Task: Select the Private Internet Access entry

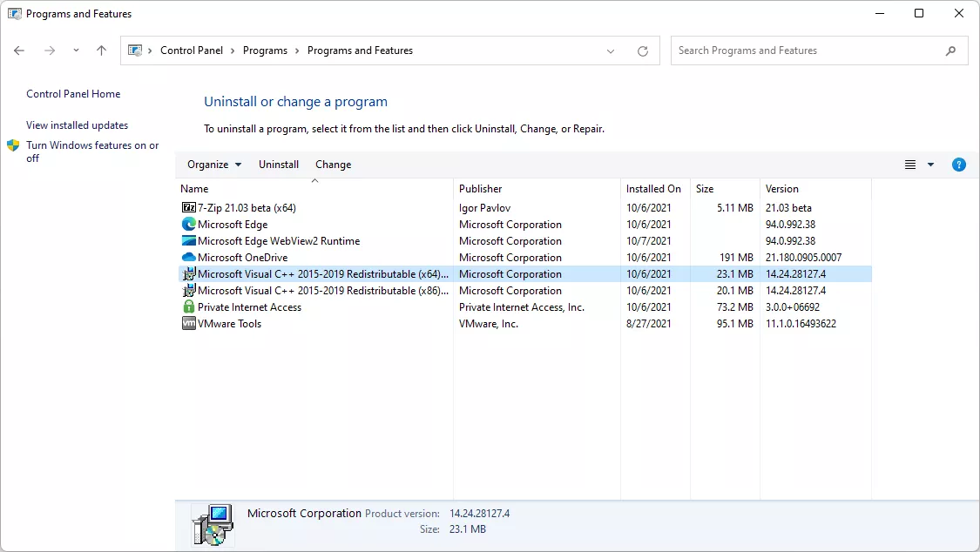Action: click(249, 307)
